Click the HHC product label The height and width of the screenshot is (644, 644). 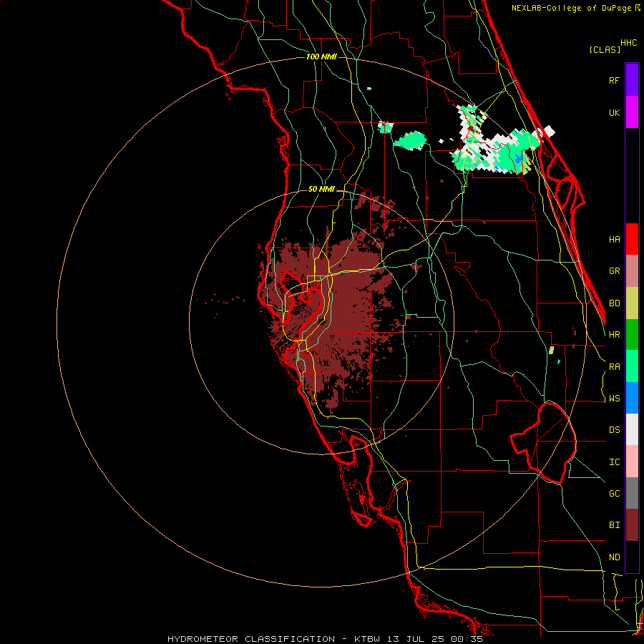(629, 43)
